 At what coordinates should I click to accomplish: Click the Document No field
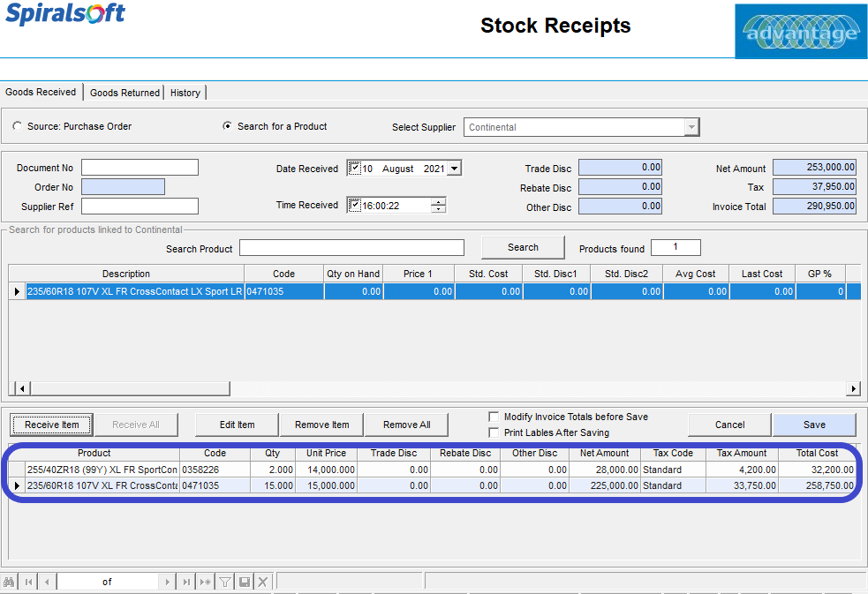point(140,168)
